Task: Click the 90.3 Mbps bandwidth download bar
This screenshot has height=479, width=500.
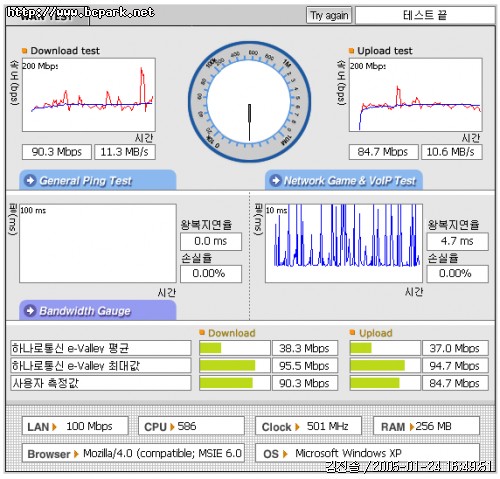Action: [x=235, y=383]
